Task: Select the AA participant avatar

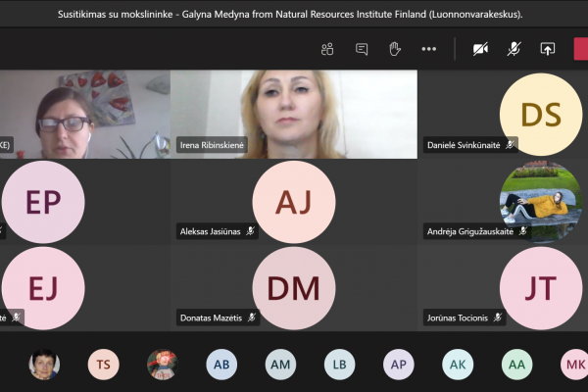Action: tap(516, 365)
